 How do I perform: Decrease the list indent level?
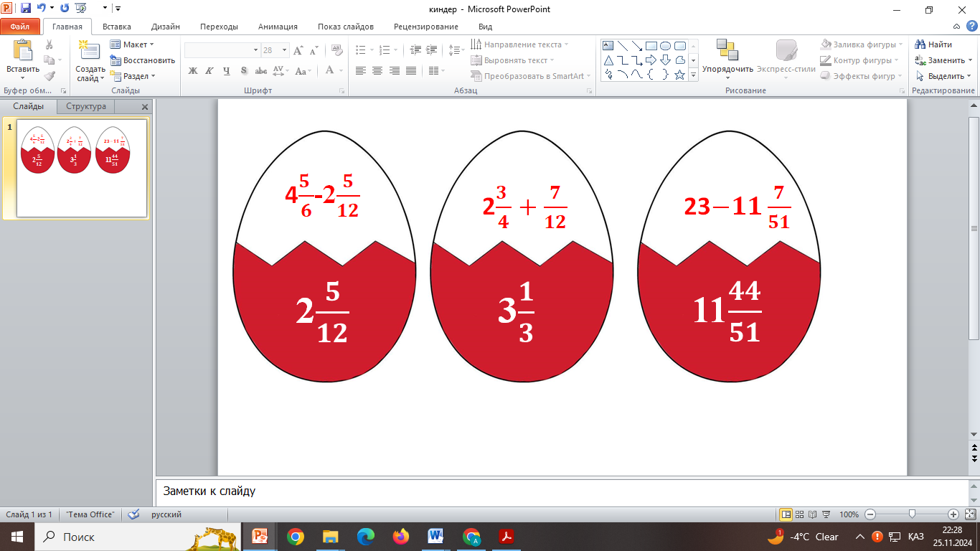416,50
